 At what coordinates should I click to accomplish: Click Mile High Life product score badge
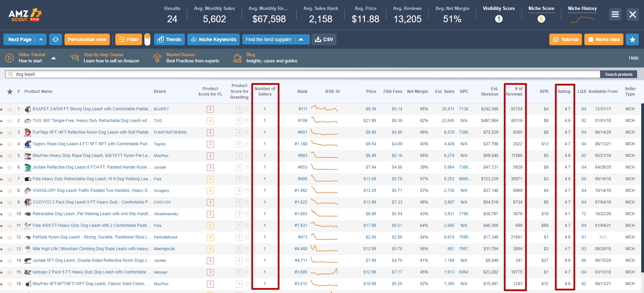pos(210,249)
